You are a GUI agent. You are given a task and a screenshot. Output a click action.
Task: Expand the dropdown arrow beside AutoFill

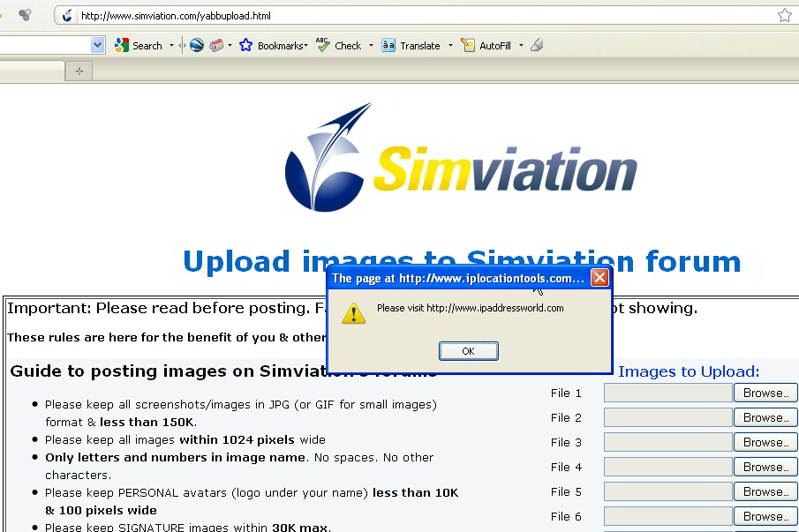(521, 46)
